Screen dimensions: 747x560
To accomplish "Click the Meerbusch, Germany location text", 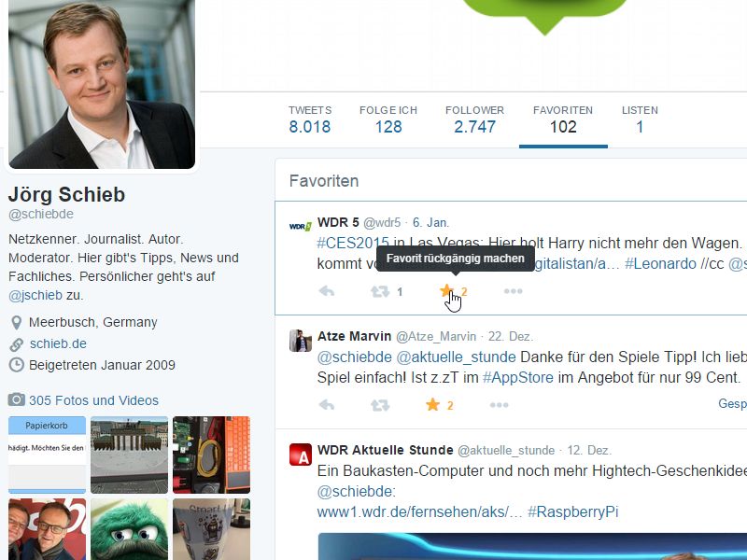I will tap(92, 322).
